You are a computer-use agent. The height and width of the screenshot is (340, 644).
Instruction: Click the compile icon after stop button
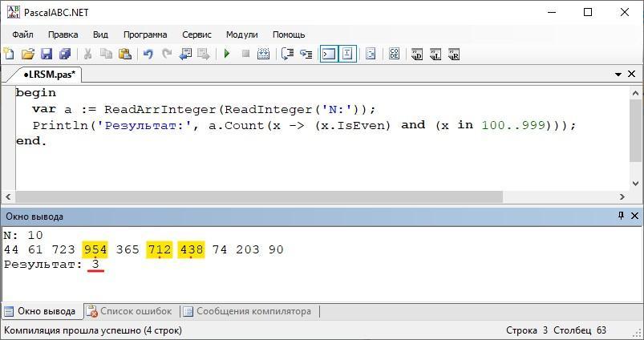coord(263,54)
